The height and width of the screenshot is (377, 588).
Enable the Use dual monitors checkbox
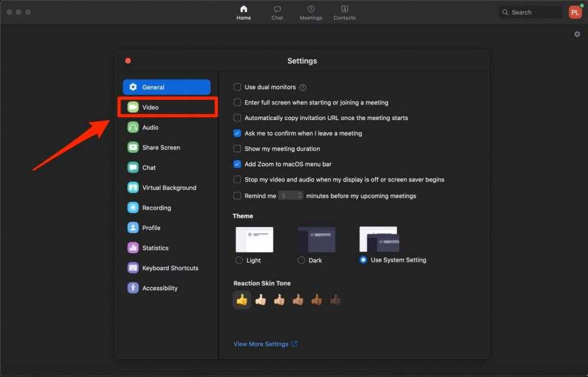click(x=237, y=87)
